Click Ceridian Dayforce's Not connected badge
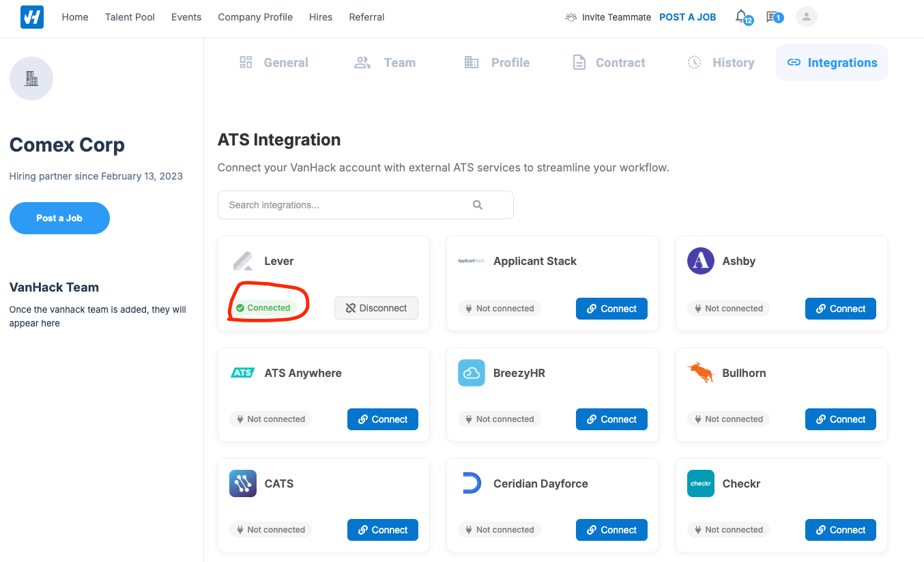 (x=500, y=530)
